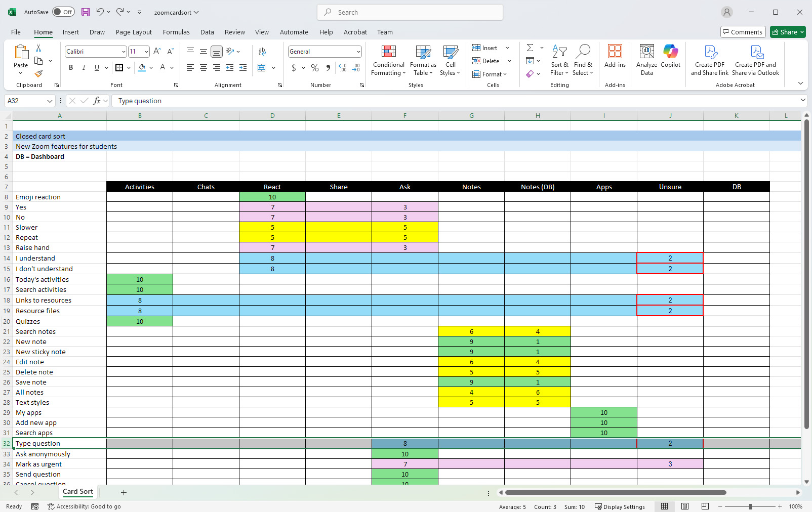Viewport: 812px width, 512px height.
Task: Click the Share button
Action: pos(788,32)
